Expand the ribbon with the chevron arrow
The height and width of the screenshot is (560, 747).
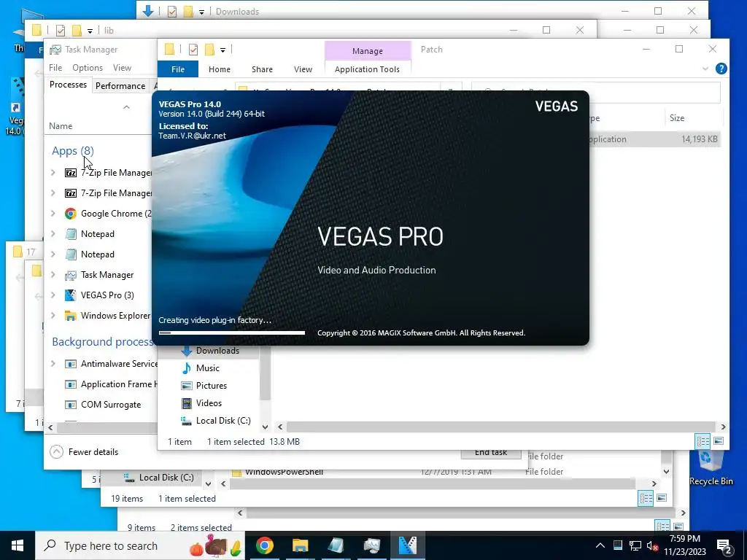705,69
